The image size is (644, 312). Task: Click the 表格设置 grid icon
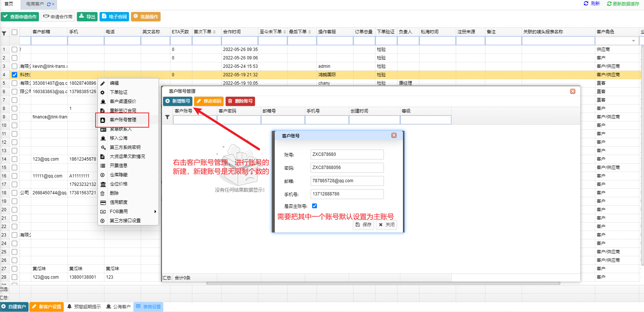pyautogui.click(x=138, y=307)
